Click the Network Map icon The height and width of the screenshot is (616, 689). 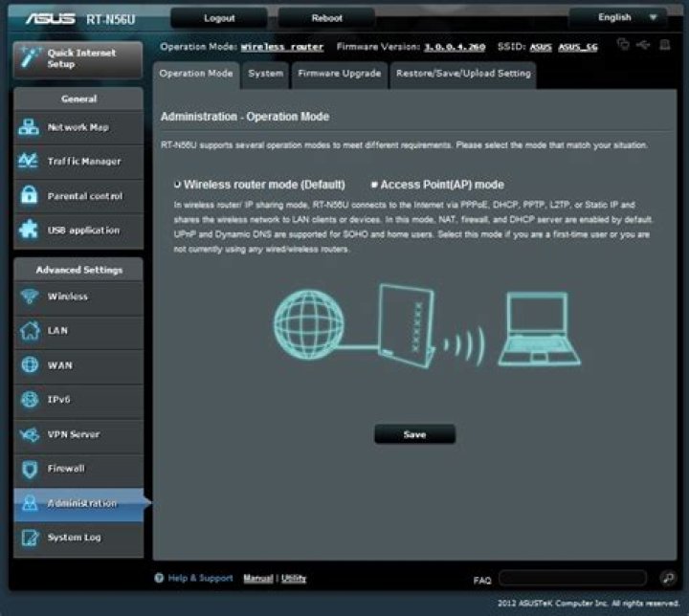pos(29,127)
